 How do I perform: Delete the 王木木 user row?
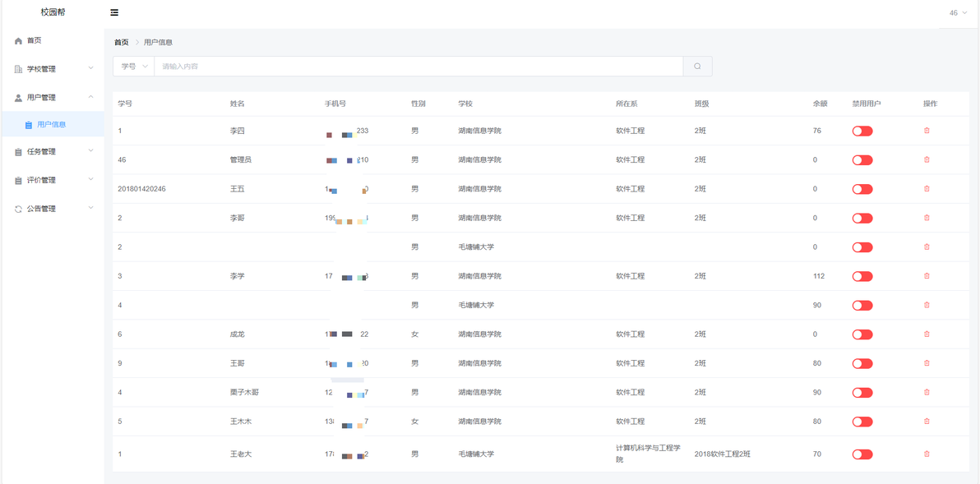pos(927,422)
